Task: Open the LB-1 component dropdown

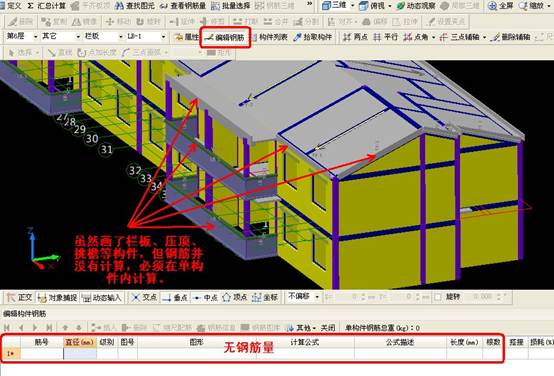Action: 163,37
